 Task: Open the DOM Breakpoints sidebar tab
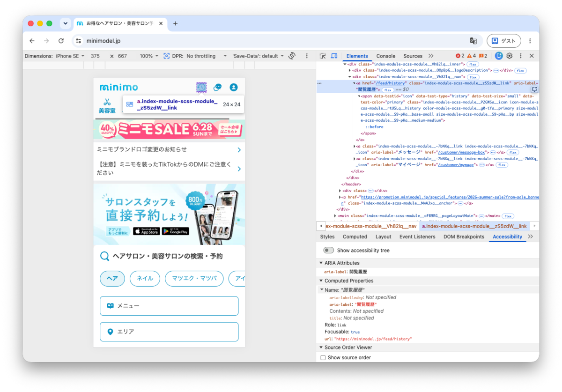464,237
